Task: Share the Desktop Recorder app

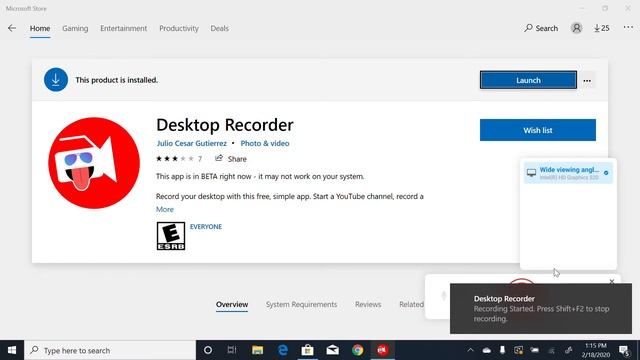Action: click(231, 159)
